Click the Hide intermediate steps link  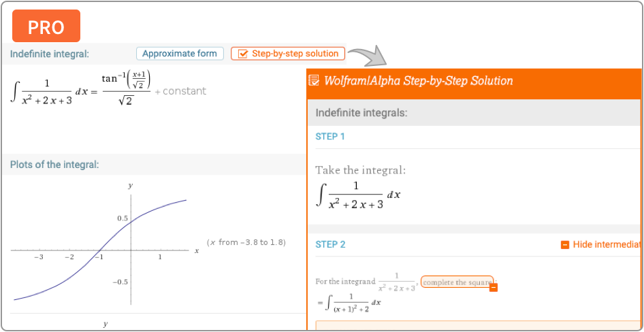[x=607, y=245]
